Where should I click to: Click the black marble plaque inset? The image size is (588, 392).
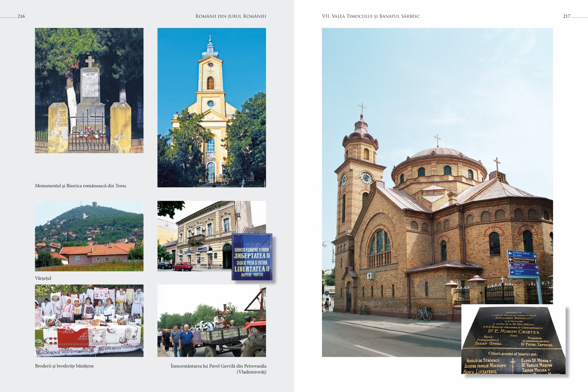click(x=513, y=340)
